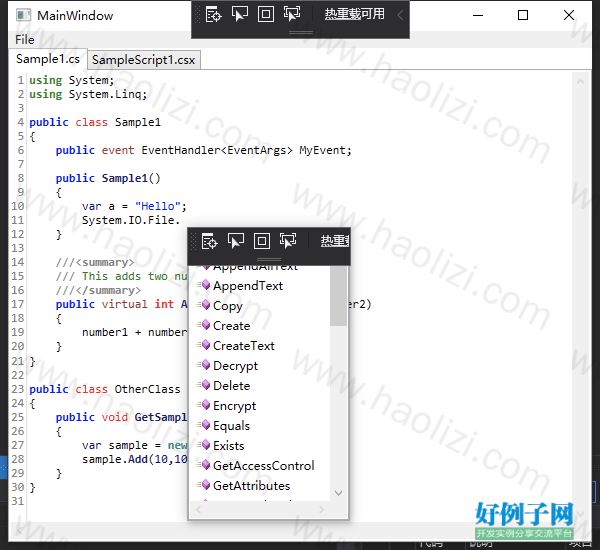Click line number 31 in gutter

[x=18, y=501]
